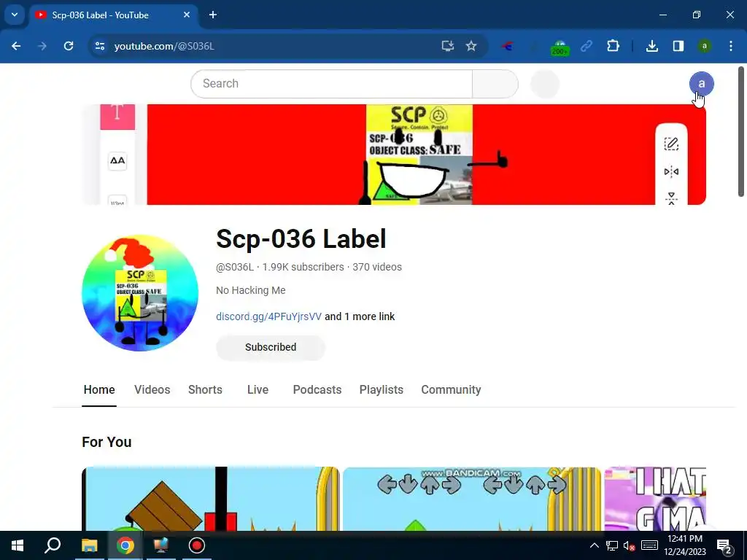747x560 pixels.
Task: Click the Scp-036 channel profile picture
Action: [140, 293]
